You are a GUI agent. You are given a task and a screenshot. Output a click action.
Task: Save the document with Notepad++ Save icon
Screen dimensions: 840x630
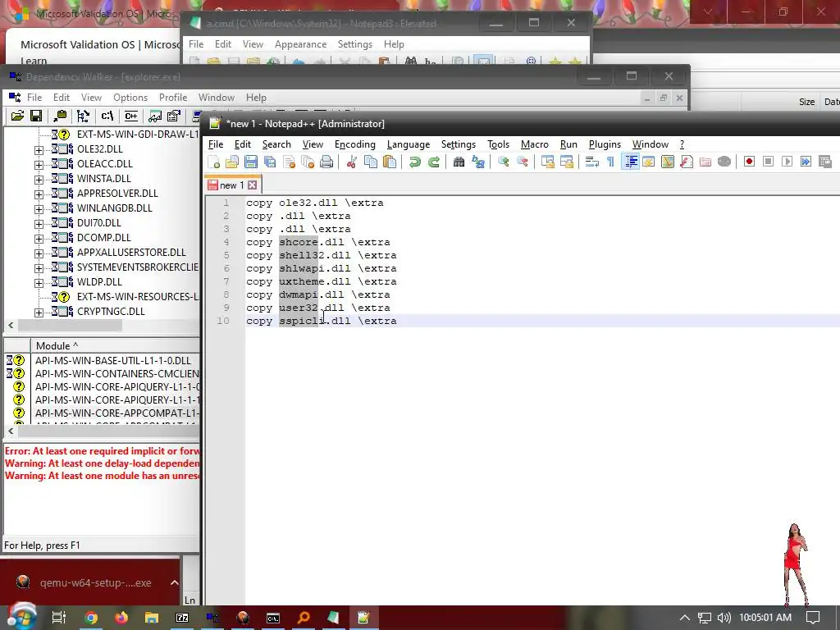tap(251, 162)
